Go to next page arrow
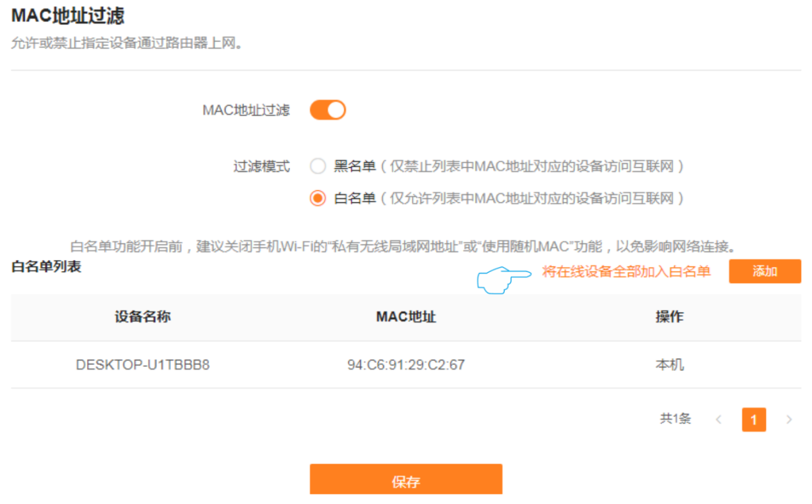This screenshot has height=504, width=812. click(x=789, y=420)
